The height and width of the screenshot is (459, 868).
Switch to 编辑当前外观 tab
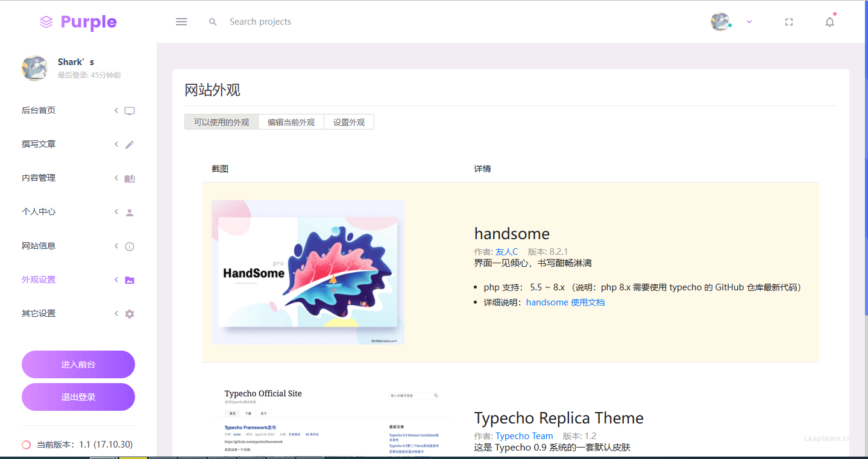point(291,122)
